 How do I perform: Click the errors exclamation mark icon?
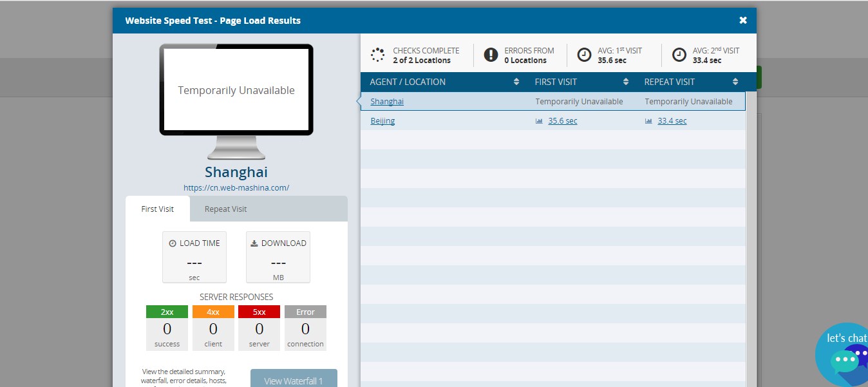pyautogui.click(x=491, y=55)
